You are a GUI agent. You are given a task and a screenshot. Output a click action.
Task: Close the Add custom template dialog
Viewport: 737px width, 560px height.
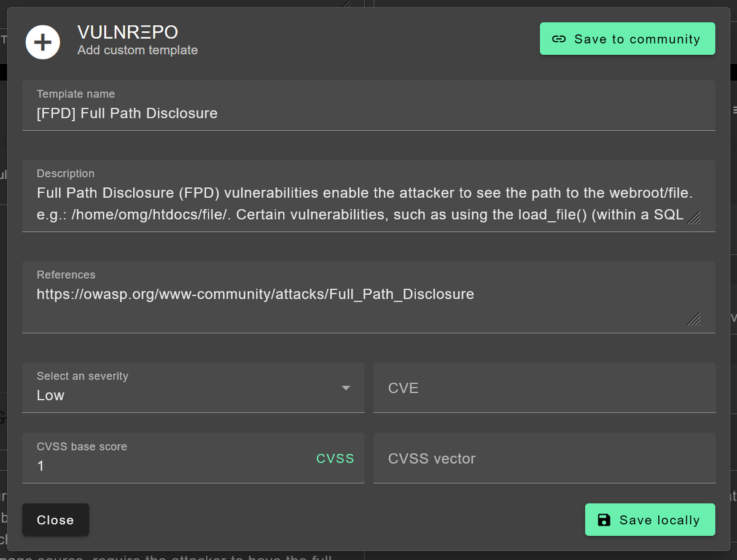click(x=55, y=520)
